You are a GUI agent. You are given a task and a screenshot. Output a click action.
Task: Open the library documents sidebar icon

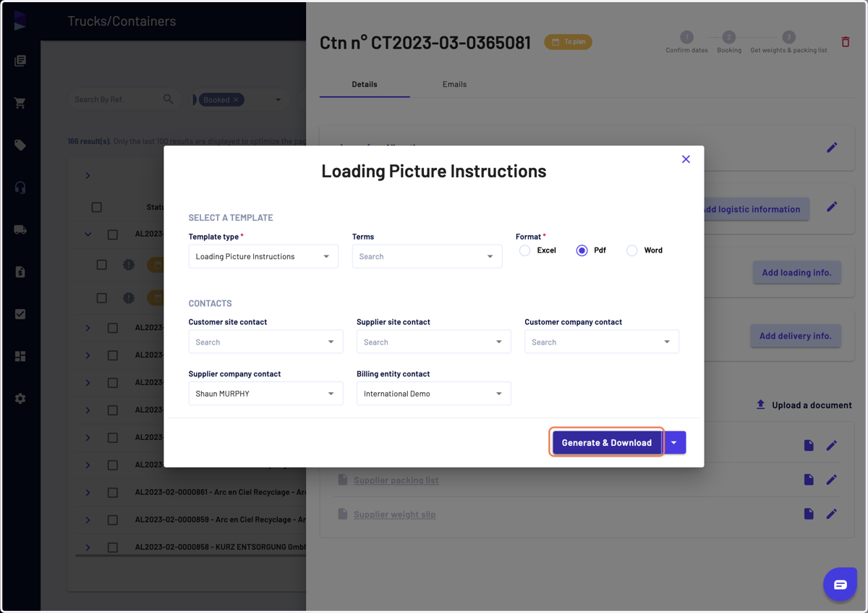click(x=20, y=61)
